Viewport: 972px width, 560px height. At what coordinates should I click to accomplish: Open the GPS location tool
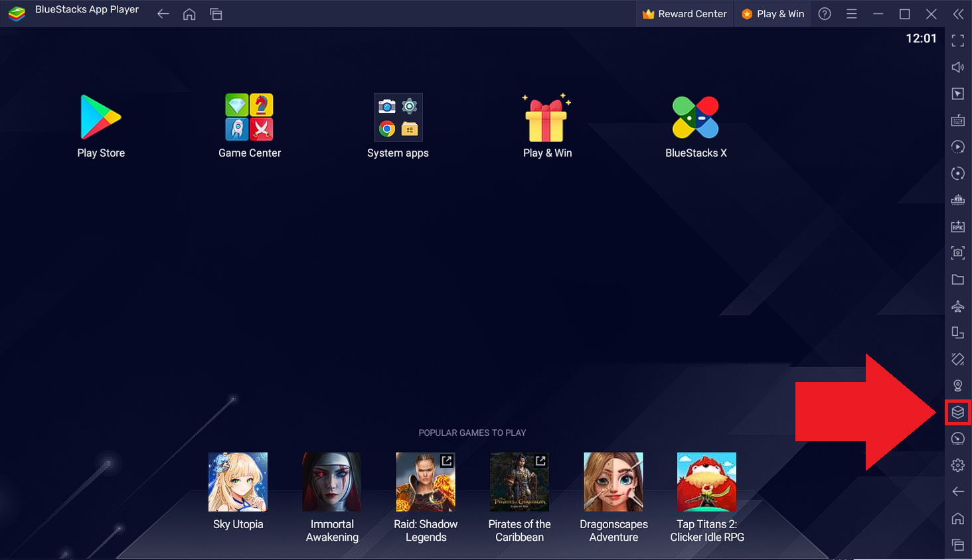pos(957,385)
